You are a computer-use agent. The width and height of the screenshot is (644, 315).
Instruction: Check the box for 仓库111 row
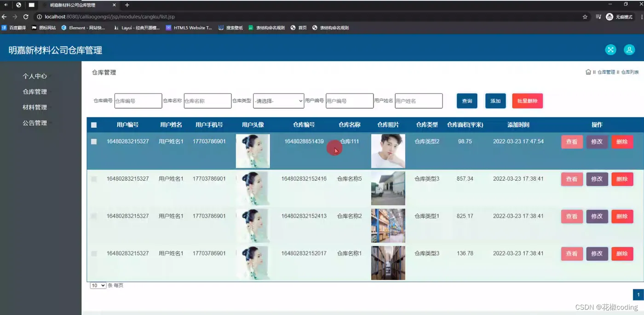coord(94,141)
